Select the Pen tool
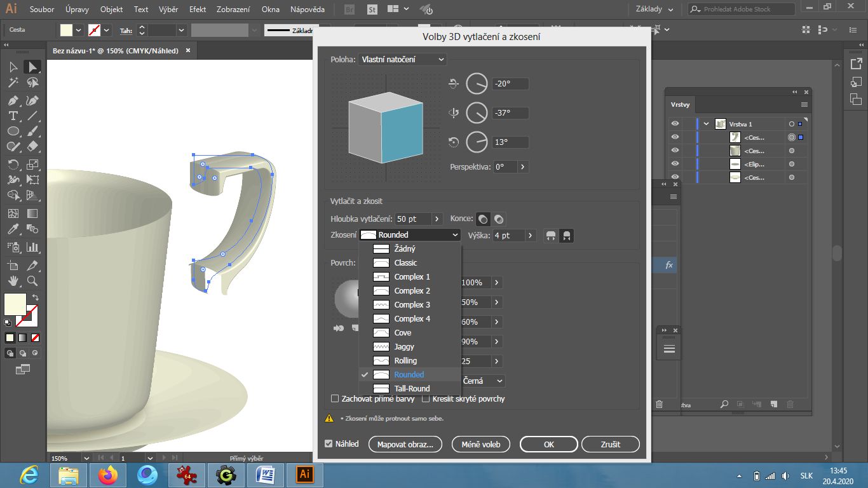This screenshot has width=868, height=488. [x=13, y=100]
